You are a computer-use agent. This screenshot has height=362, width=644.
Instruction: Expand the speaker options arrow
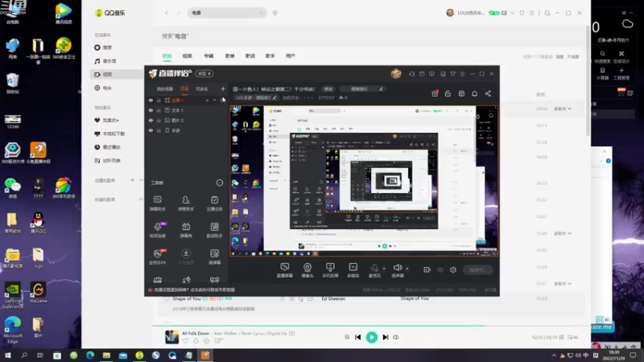[x=407, y=269]
